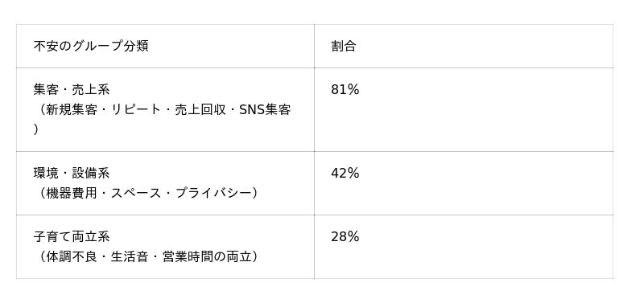Click the 81% percentage value
Viewport: 644px width, 303px height.
[x=345, y=89]
